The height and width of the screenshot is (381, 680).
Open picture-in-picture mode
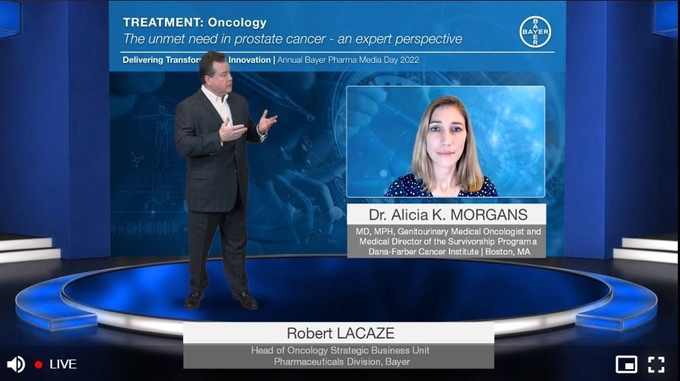[x=626, y=365]
